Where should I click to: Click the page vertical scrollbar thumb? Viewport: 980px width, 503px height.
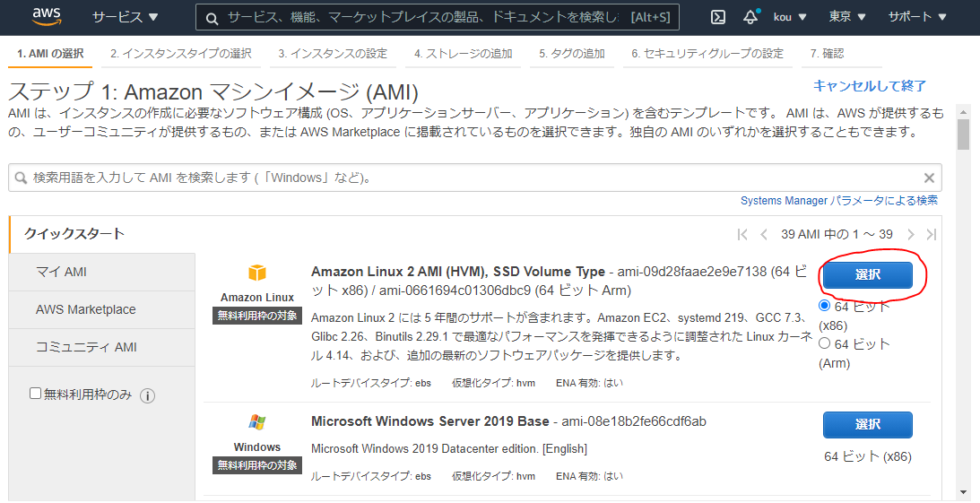tap(962, 135)
